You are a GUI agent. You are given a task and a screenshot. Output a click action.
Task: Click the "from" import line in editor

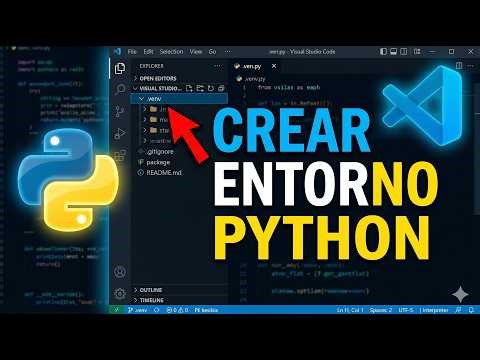pos(289,87)
